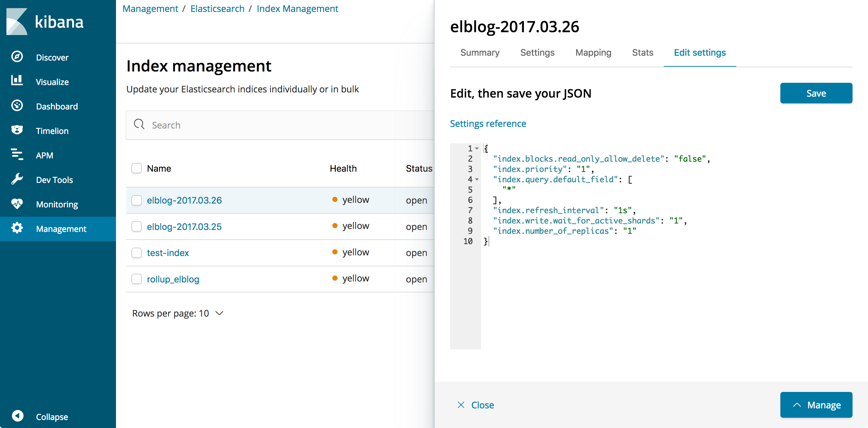Check the test-index row checkbox

pos(137,252)
